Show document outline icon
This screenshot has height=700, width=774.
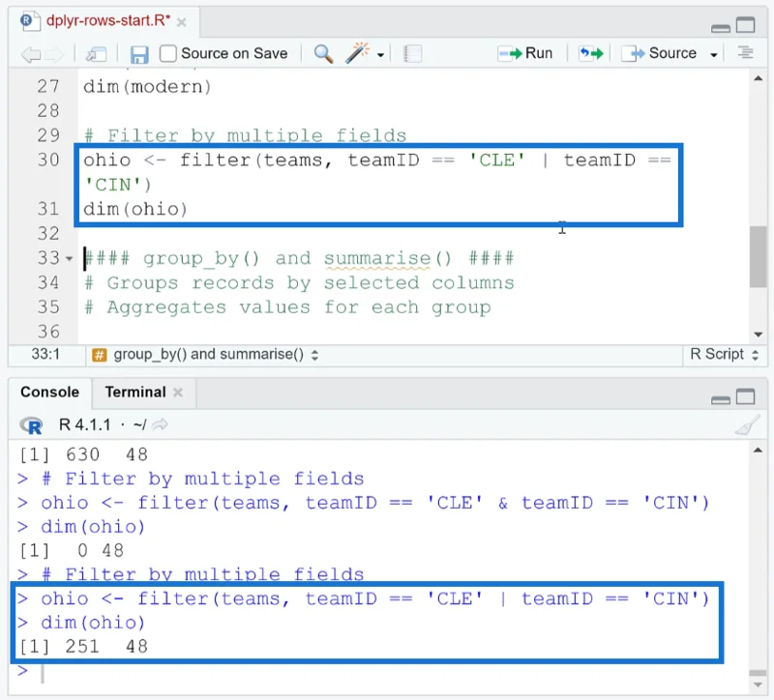tap(745, 52)
